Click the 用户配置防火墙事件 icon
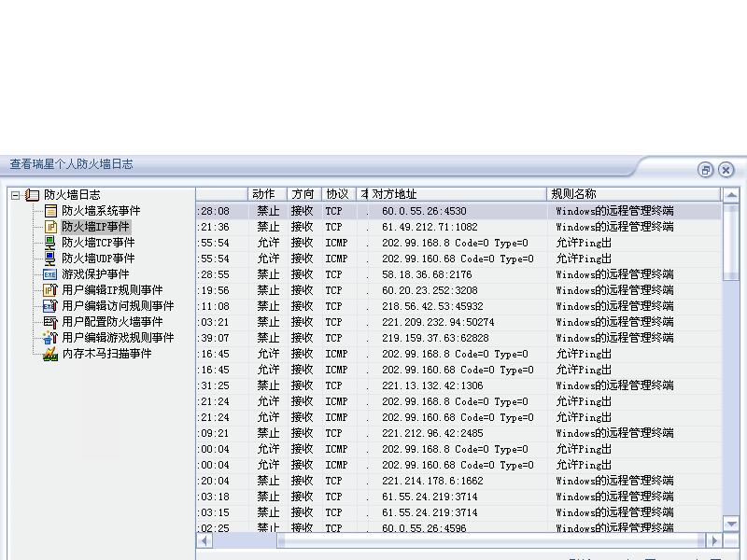Image resolution: width=747 pixels, height=560 pixels. point(50,322)
